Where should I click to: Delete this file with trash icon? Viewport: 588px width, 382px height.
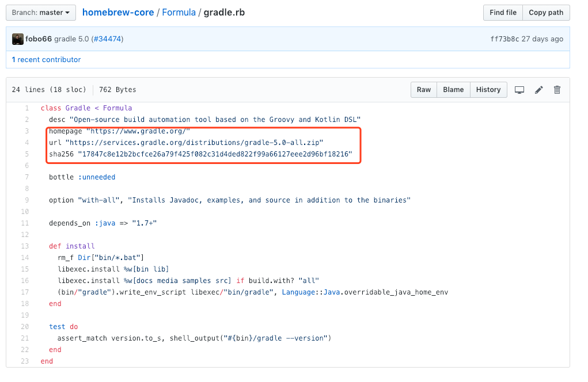pyautogui.click(x=557, y=90)
